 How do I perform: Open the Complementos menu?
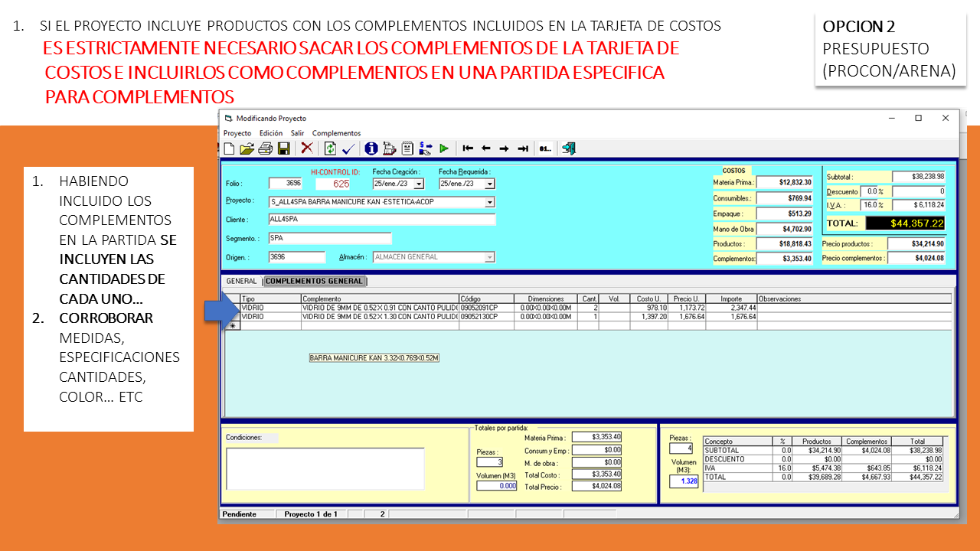tap(336, 133)
